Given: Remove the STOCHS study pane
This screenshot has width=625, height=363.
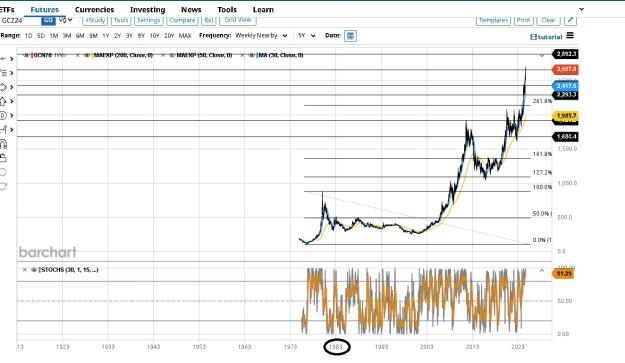Looking at the screenshot, I should (x=25, y=270).
